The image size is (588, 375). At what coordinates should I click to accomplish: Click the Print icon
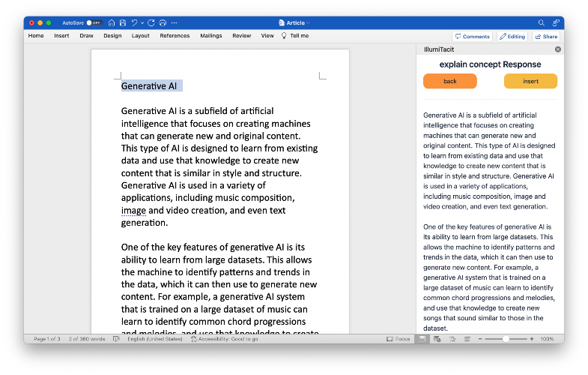tap(163, 23)
